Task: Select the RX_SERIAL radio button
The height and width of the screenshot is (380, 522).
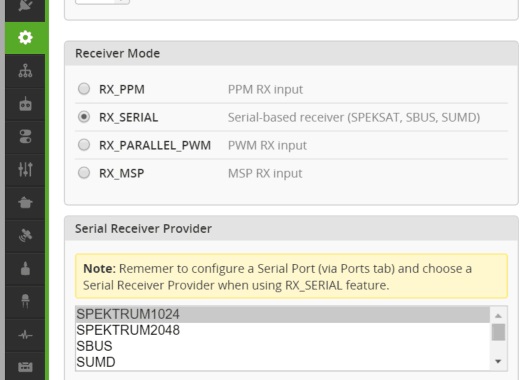Action: (x=84, y=117)
